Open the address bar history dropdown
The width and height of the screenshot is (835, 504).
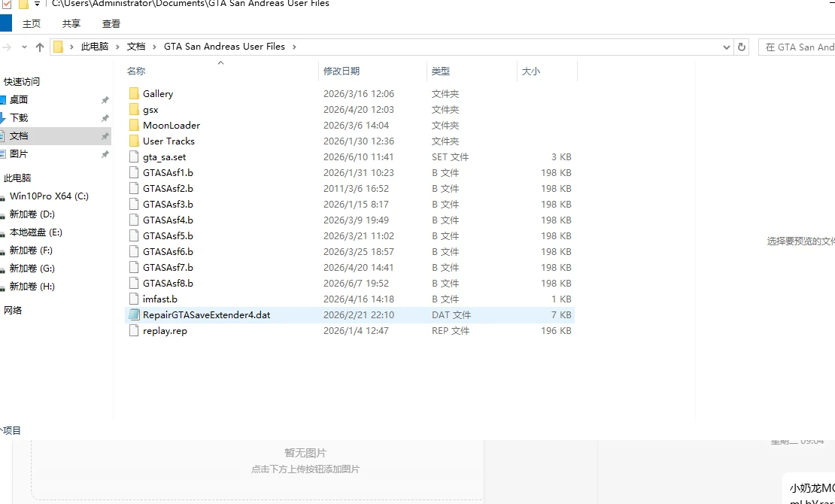click(x=727, y=47)
